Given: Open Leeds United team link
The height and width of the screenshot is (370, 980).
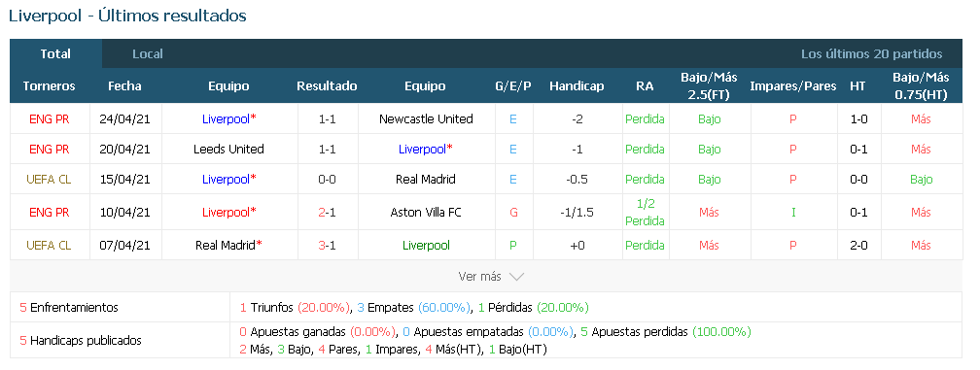Looking at the screenshot, I should point(228,150).
